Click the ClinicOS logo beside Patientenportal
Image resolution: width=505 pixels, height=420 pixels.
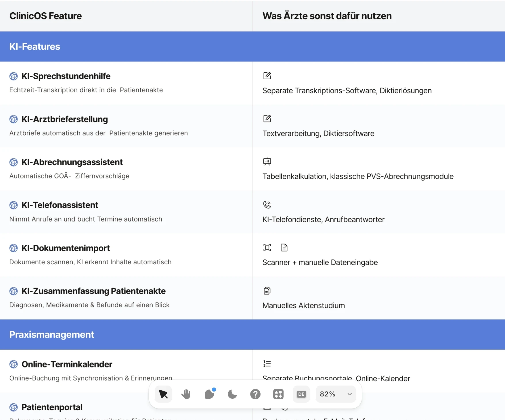[x=14, y=407]
